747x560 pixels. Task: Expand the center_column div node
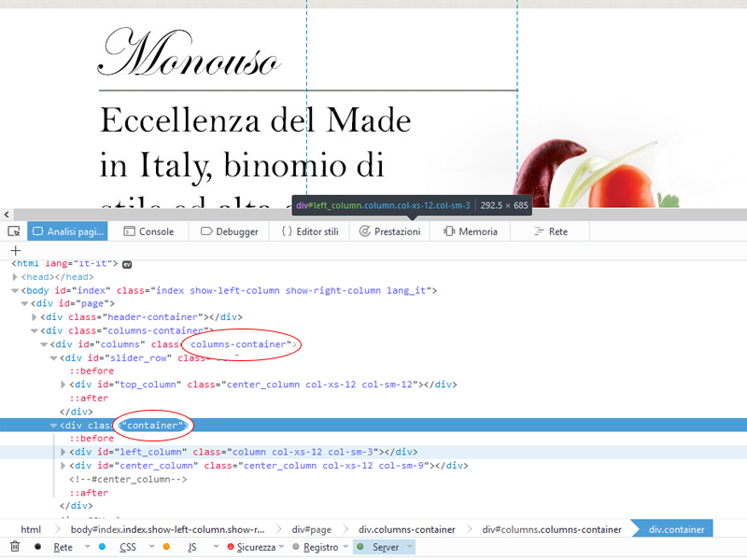click(x=63, y=466)
